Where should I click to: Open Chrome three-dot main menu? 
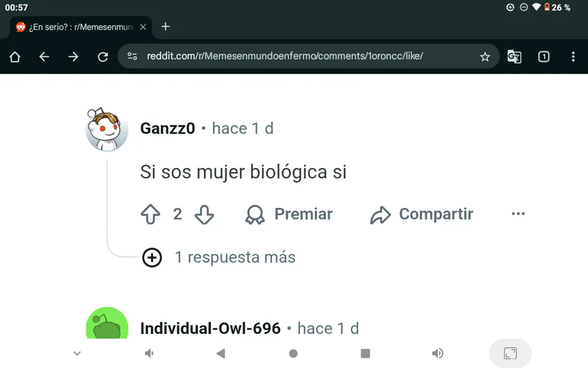[x=573, y=57]
